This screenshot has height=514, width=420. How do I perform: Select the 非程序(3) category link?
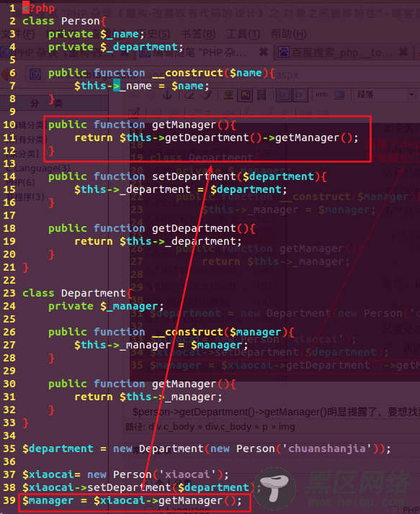25,197
